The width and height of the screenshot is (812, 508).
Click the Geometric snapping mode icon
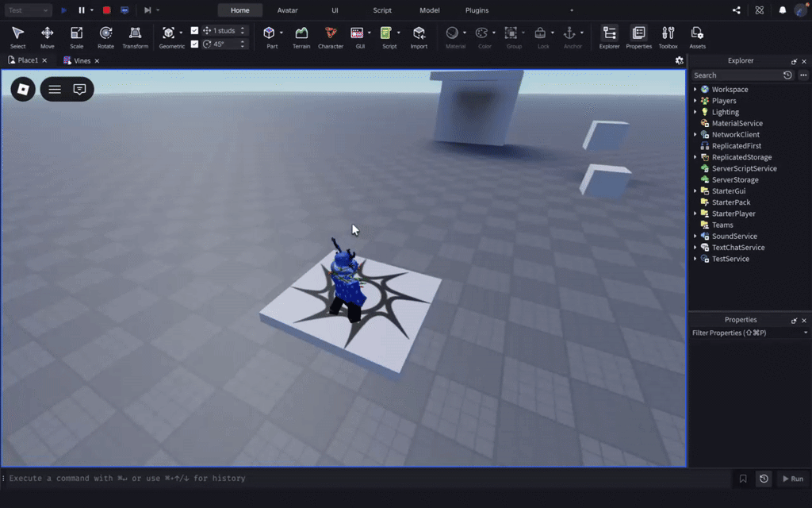coord(168,33)
